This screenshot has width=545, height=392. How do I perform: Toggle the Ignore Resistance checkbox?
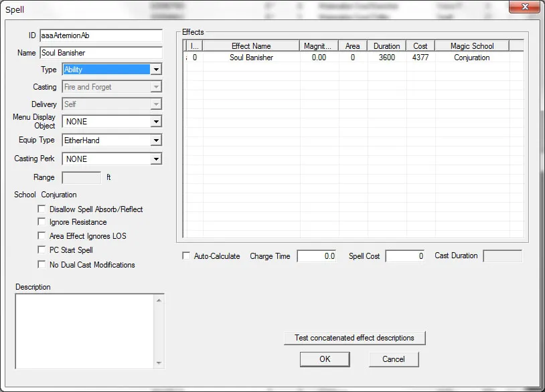click(42, 222)
